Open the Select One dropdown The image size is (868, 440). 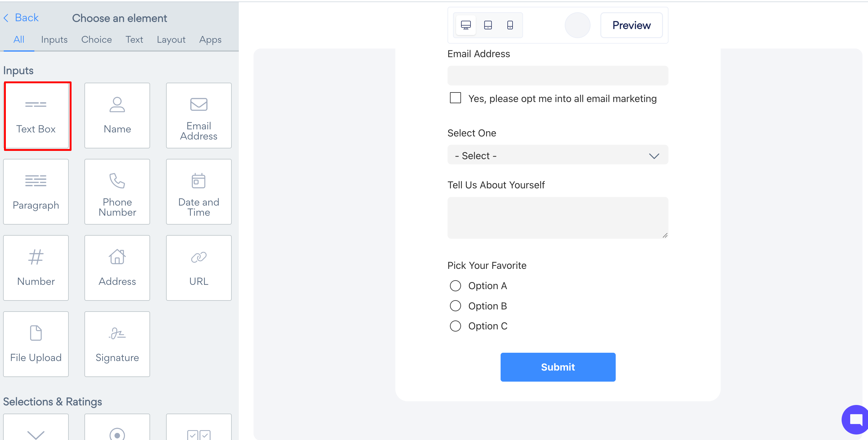(558, 155)
